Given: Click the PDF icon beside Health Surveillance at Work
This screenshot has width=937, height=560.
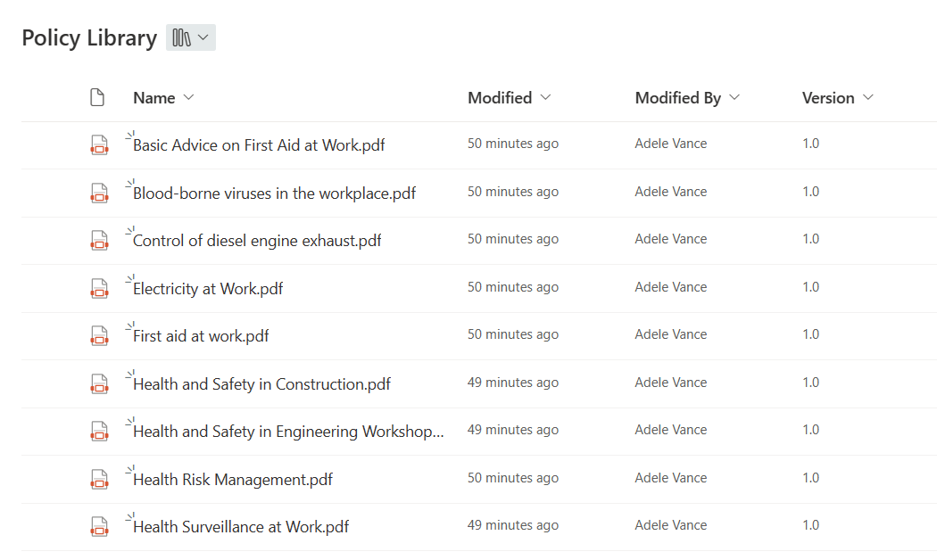Looking at the screenshot, I should (x=99, y=525).
